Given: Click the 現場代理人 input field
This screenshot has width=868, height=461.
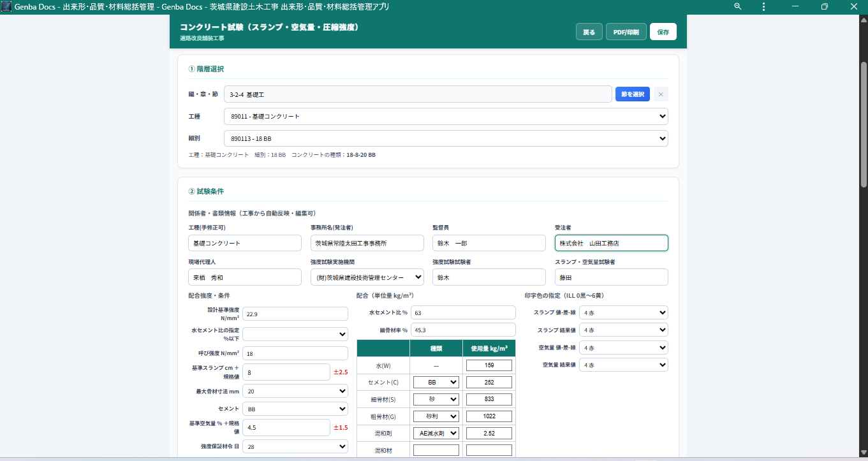Looking at the screenshot, I should tap(245, 277).
